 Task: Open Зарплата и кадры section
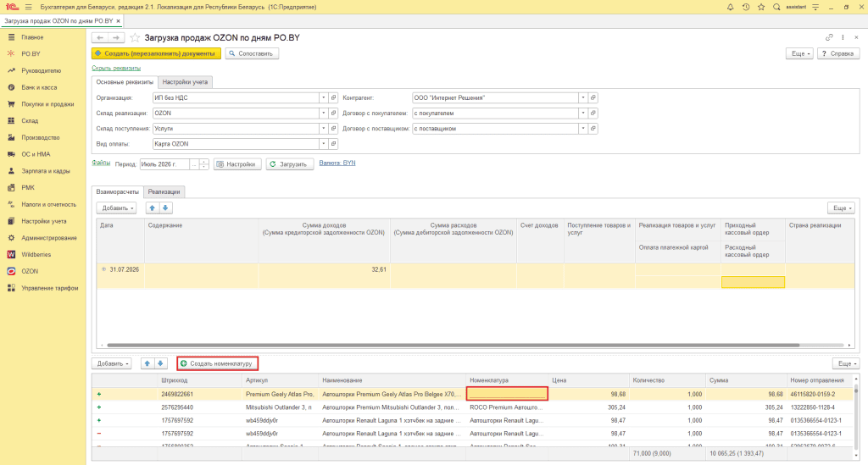point(46,171)
